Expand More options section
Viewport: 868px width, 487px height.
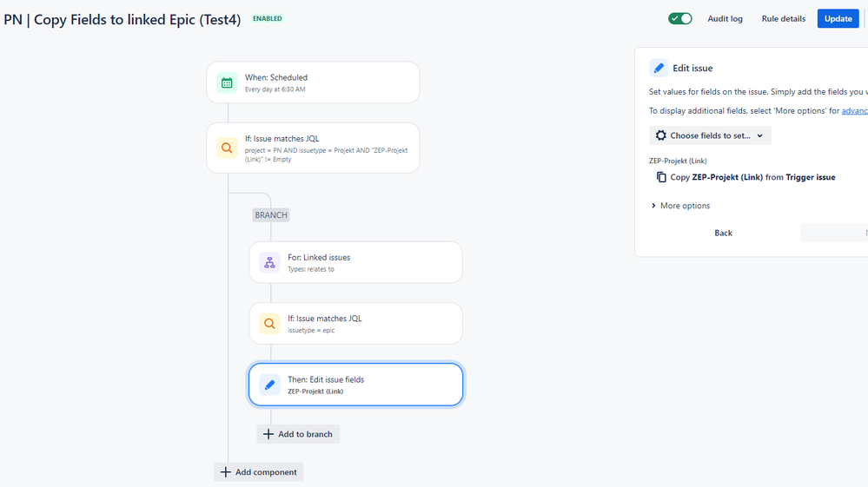[x=680, y=206]
